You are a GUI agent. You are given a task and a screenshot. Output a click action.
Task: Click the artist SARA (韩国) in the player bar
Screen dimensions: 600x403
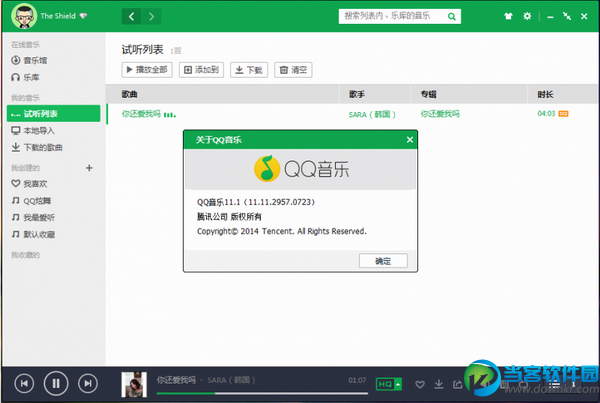(x=231, y=380)
